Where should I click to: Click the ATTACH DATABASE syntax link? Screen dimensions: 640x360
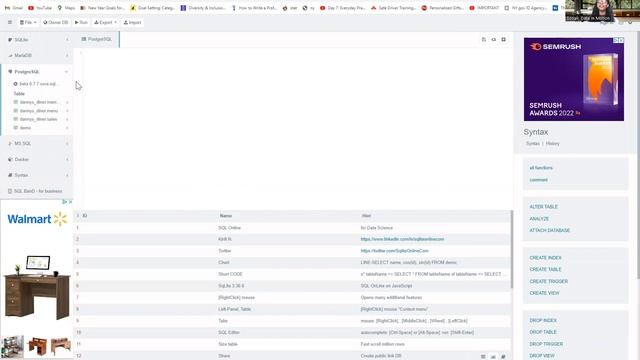click(549, 231)
